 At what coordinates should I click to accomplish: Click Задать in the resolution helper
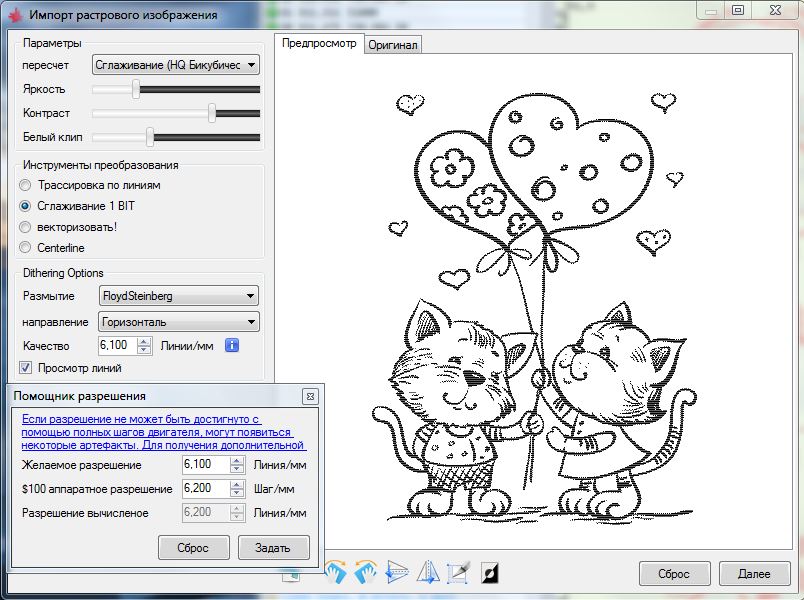tap(273, 548)
